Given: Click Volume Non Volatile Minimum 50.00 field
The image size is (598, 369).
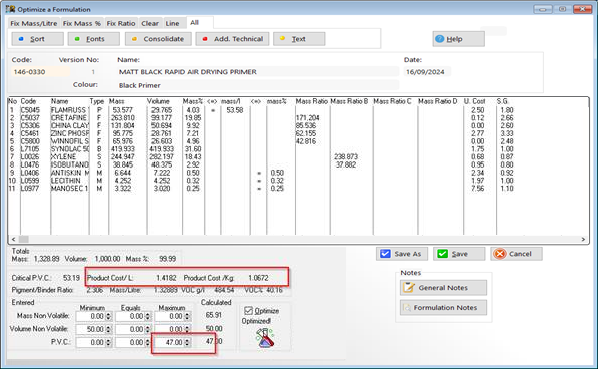Looking at the screenshot, I should pos(91,329).
